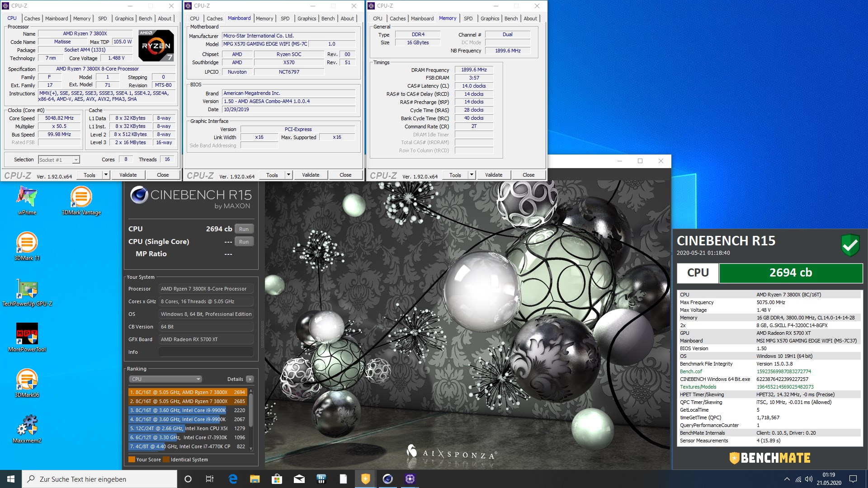This screenshot has height=488, width=868.
Task: Click Tools button in first CPU-Z window
Action: (x=90, y=175)
